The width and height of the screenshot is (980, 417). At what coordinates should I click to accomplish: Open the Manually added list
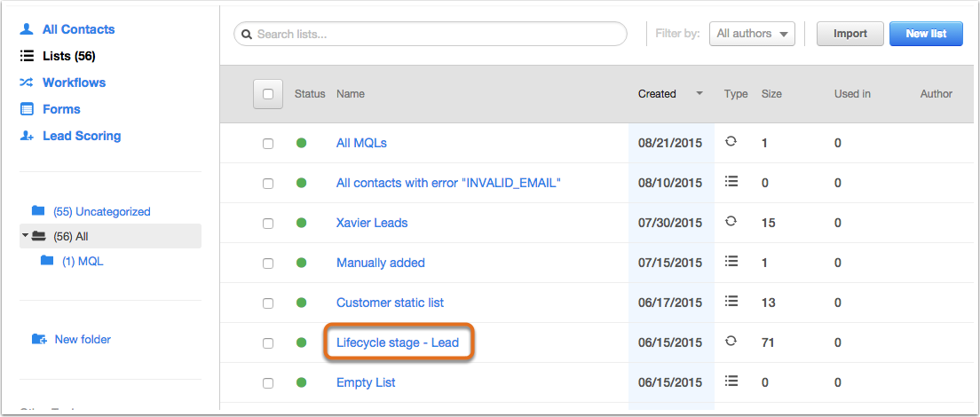(381, 263)
